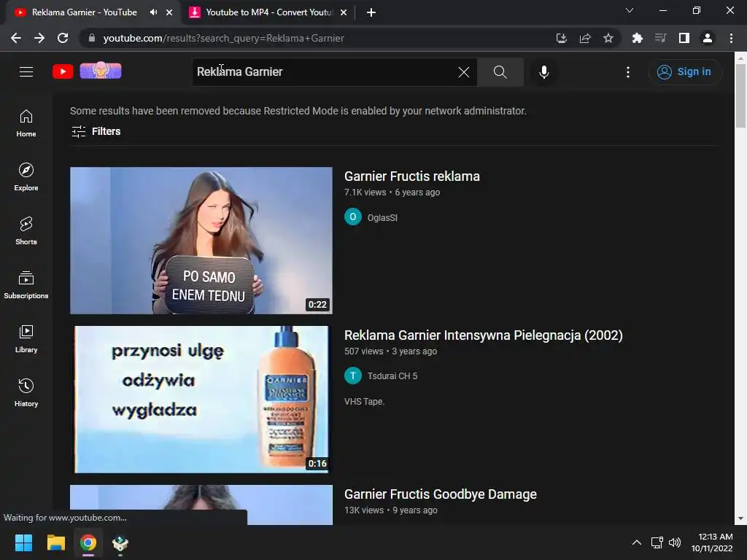Open Garnier Fructis reklama video title
Image resolution: width=747 pixels, height=560 pixels.
[x=412, y=176]
